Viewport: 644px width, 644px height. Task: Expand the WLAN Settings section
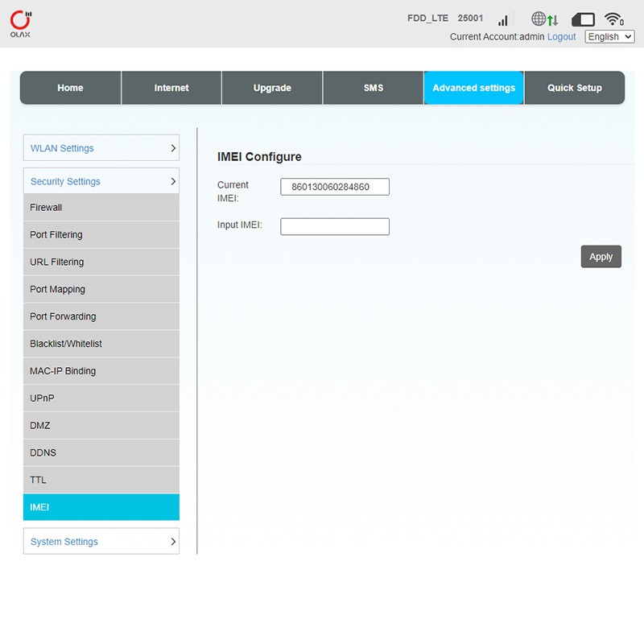101,148
